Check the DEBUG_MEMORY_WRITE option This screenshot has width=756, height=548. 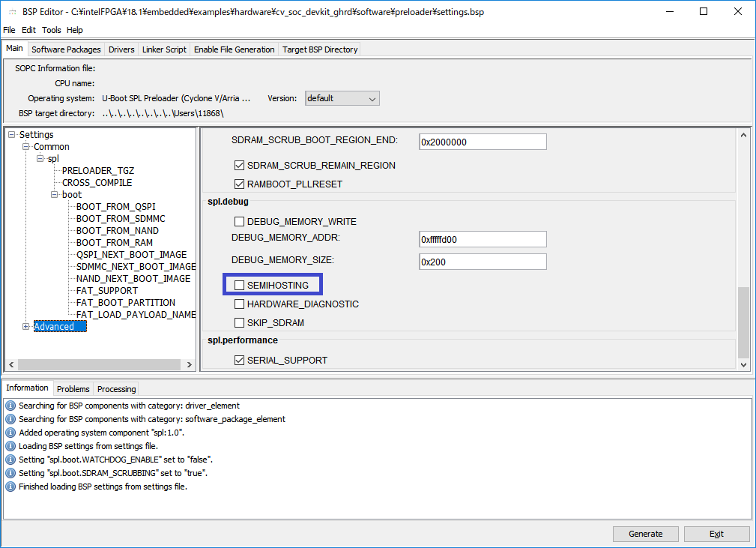[239, 221]
